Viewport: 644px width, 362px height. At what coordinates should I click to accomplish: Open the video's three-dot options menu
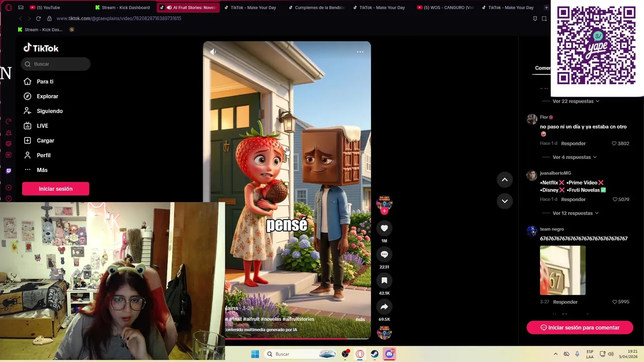(360, 52)
